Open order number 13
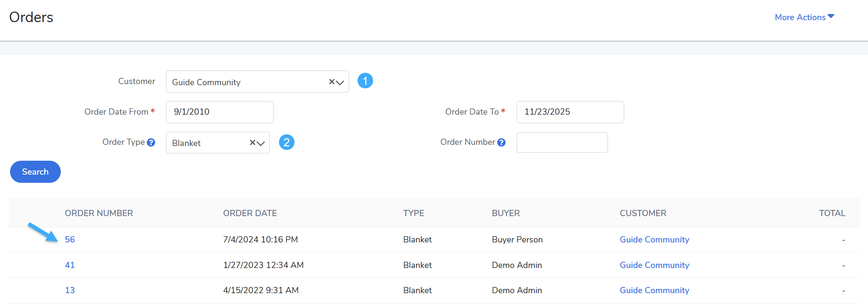868x304 pixels. tap(70, 290)
